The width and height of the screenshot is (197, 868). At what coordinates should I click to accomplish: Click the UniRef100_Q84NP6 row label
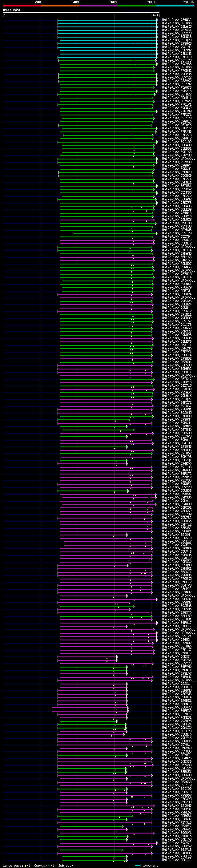177,758
